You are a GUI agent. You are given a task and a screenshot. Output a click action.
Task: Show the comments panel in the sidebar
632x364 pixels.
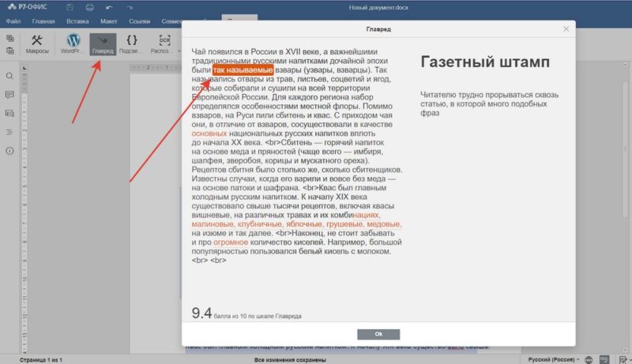coord(10,94)
